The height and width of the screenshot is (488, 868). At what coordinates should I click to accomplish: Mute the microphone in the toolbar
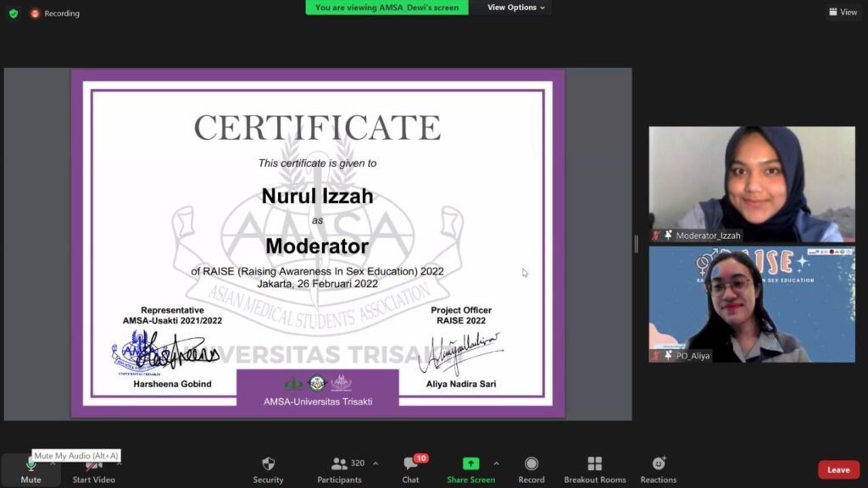tap(31, 470)
